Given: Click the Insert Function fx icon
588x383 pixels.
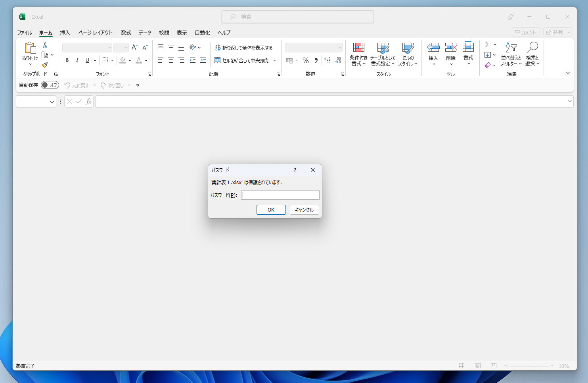Looking at the screenshot, I should click(88, 102).
